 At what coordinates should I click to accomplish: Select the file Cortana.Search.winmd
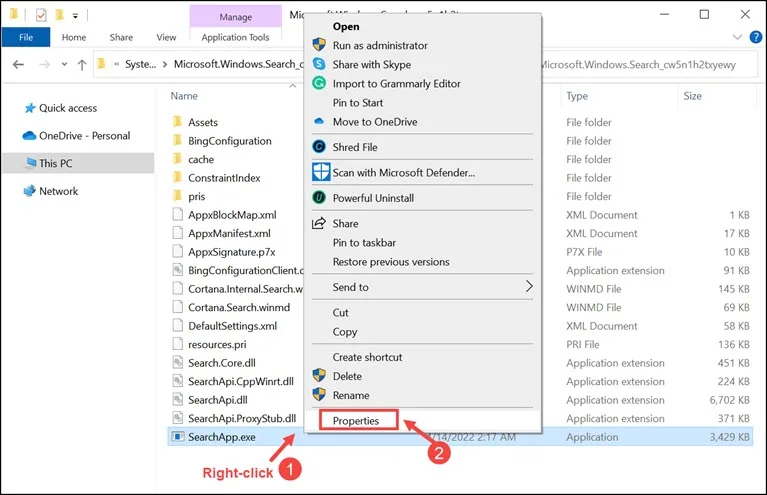click(x=239, y=307)
